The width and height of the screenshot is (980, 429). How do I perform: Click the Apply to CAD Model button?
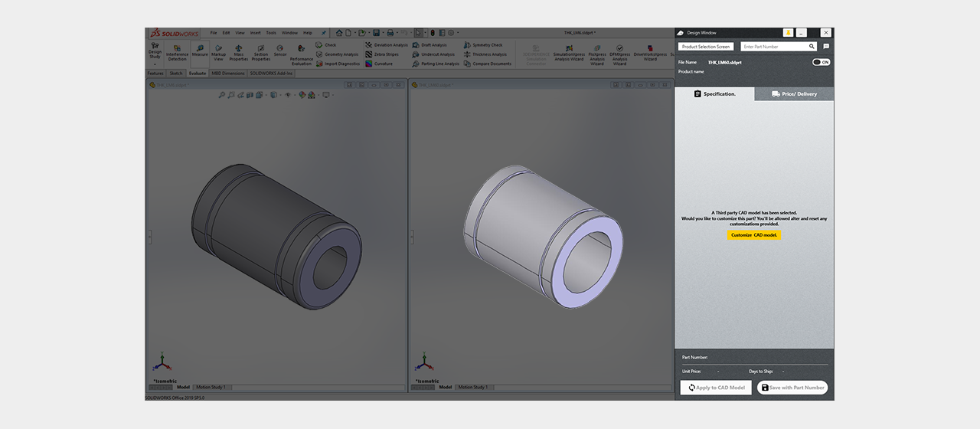(716, 388)
